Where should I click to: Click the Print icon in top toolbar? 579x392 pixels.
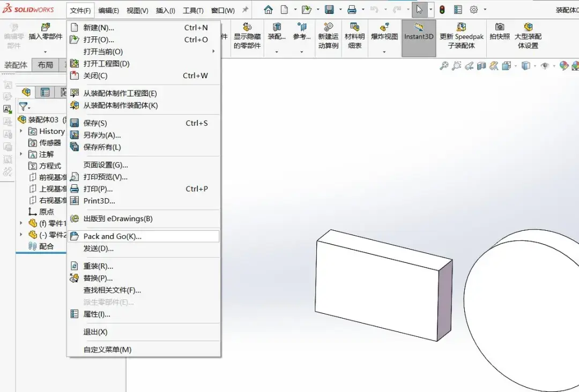(x=352, y=10)
